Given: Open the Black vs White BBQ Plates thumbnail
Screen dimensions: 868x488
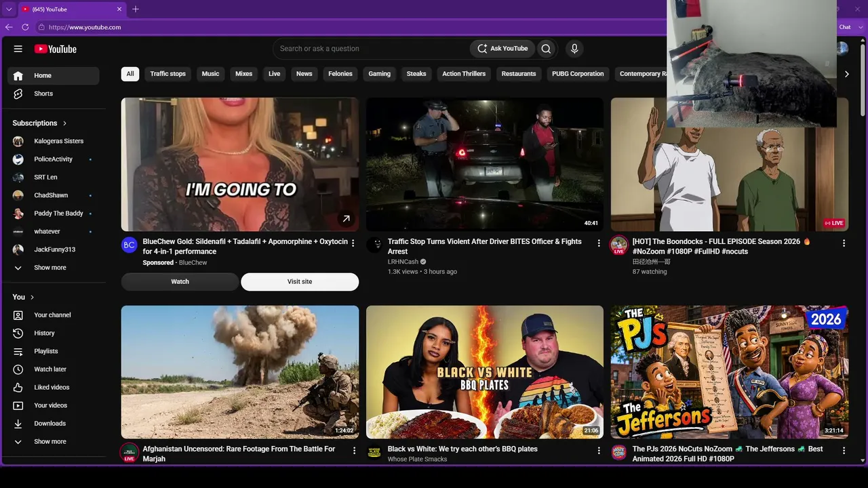Looking at the screenshot, I should tap(485, 372).
